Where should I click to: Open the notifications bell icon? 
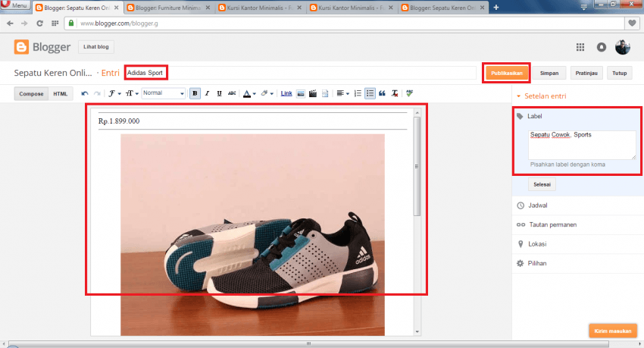(602, 47)
